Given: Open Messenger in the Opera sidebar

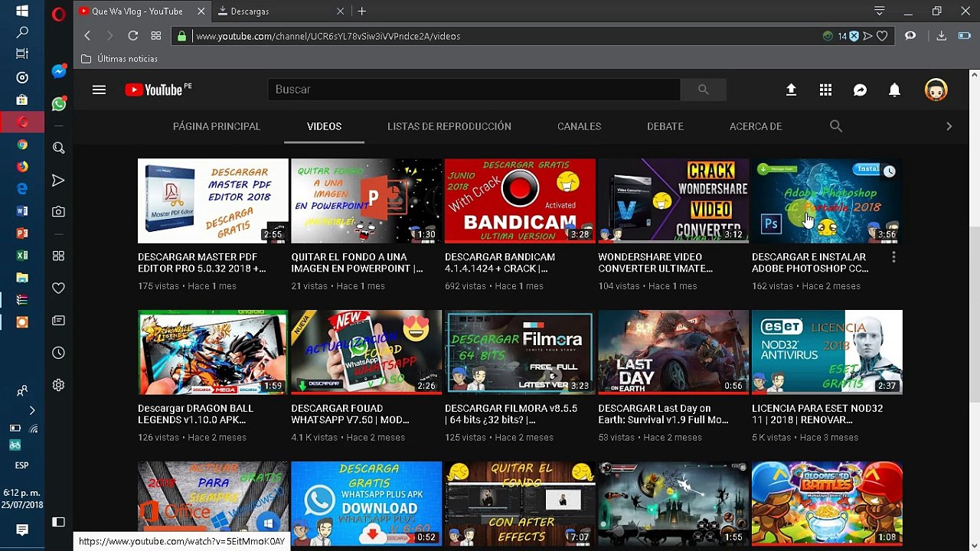Looking at the screenshot, I should point(59,71).
